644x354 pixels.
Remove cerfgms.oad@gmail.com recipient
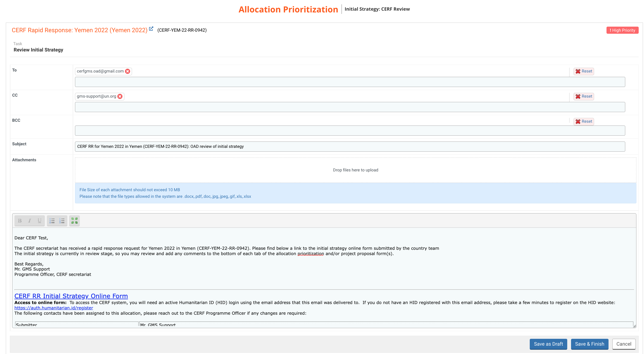click(x=128, y=71)
